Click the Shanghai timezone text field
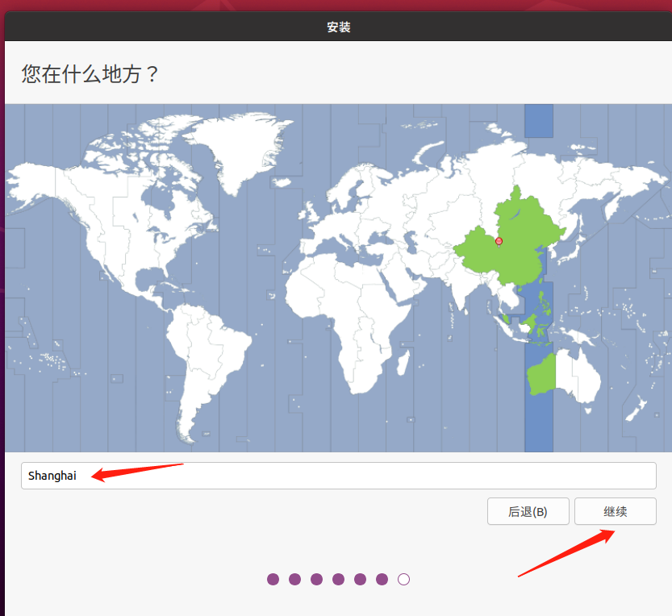The width and height of the screenshot is (672, 616). tap(338, 476)
